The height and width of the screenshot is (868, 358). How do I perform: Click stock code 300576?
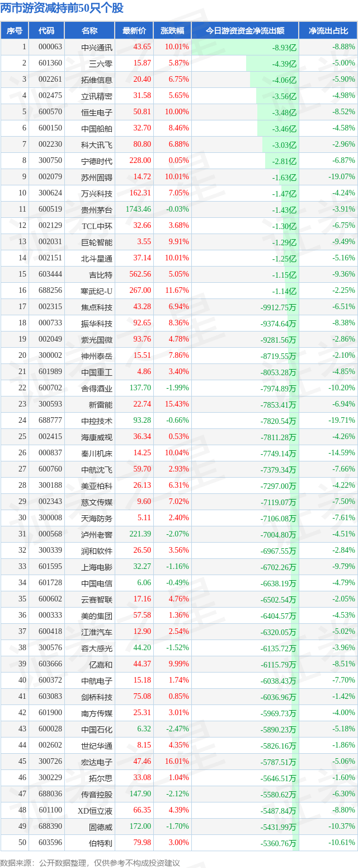coord(50,648)
